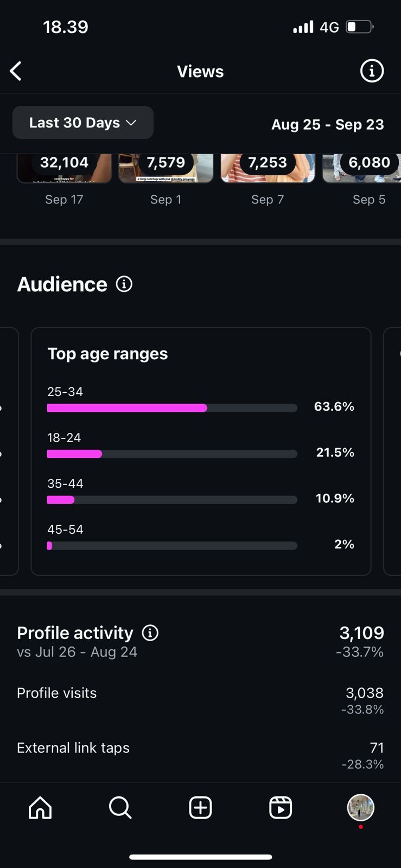Open the Sep 1 post thumbnail
The image size is (401, 868).
[x=166, y=168]
